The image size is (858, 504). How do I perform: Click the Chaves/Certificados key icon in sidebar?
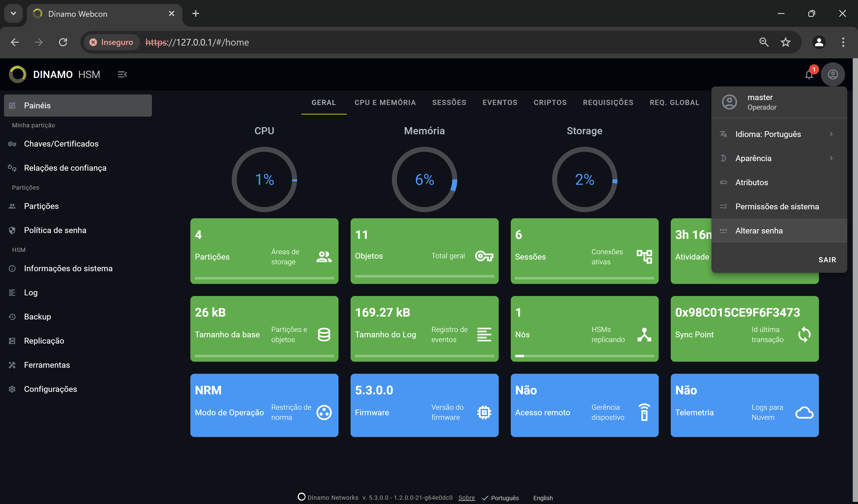tap(12, 144)
